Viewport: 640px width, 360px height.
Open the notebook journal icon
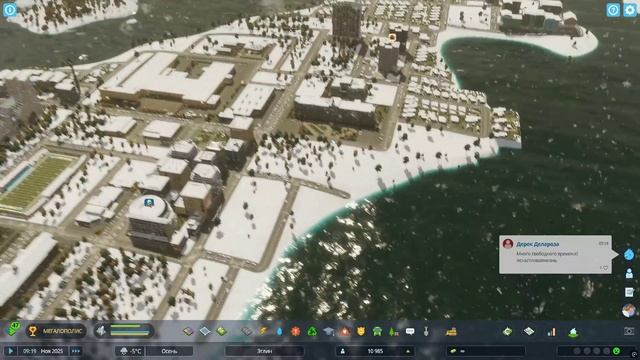pyautogui.click(x=629, y=292)
